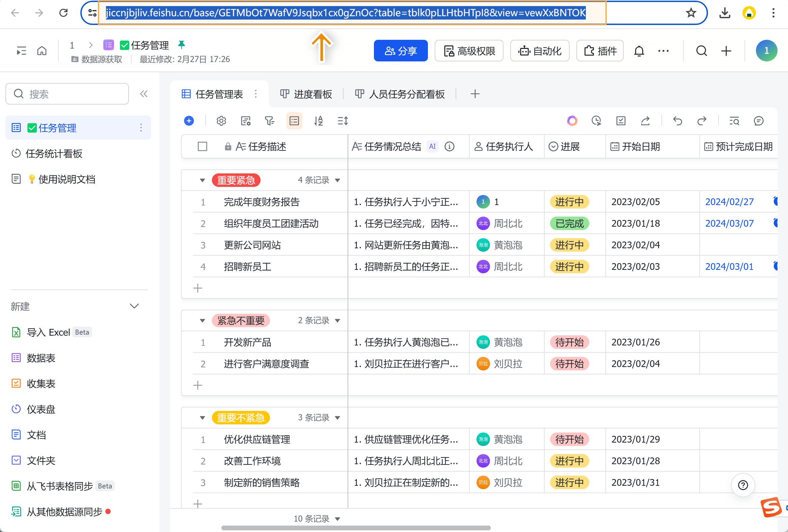Open sort A-Z icon
Screen dimensions: 788x532
318,121
